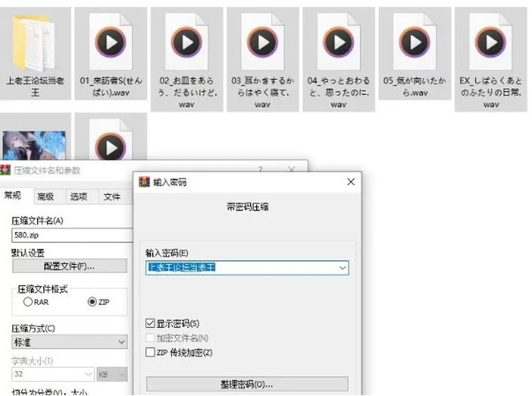Select the 02_お皿をあらう wav file icon
This screenshot has width=532, height=396.
point(187,42)
